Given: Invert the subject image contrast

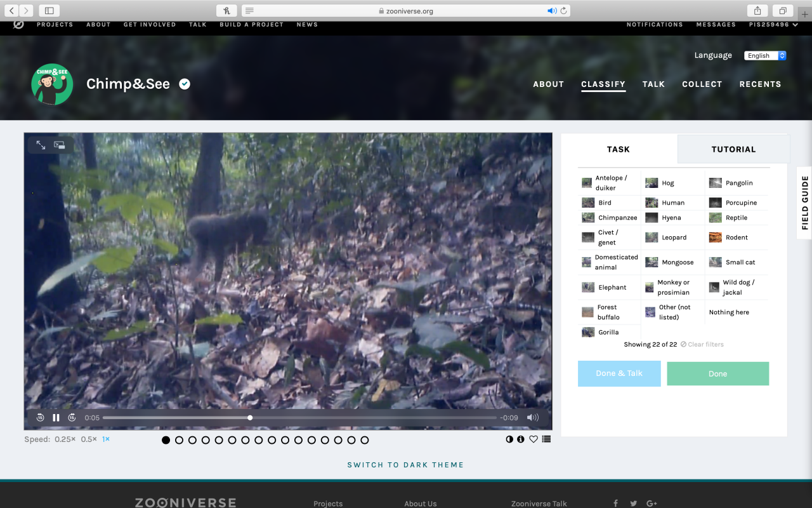Looking at the screenshot, I should pos(509,439).
